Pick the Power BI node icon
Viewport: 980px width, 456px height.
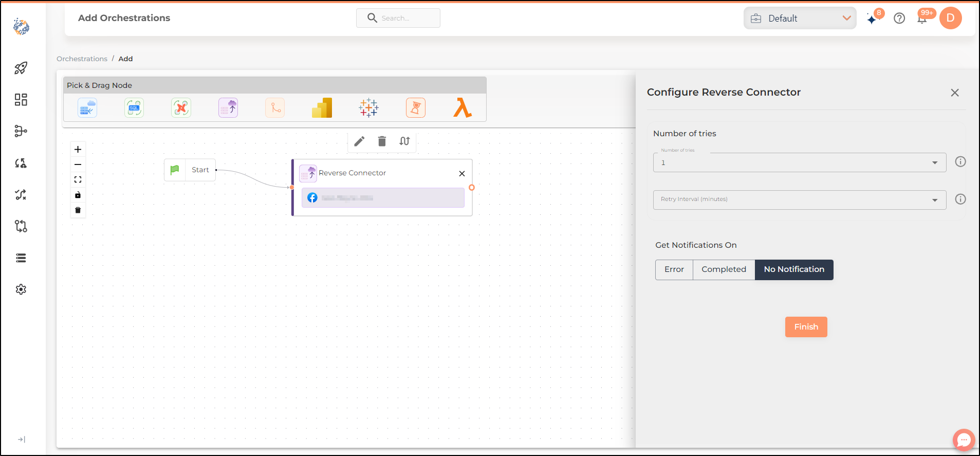tap(322, 108)
